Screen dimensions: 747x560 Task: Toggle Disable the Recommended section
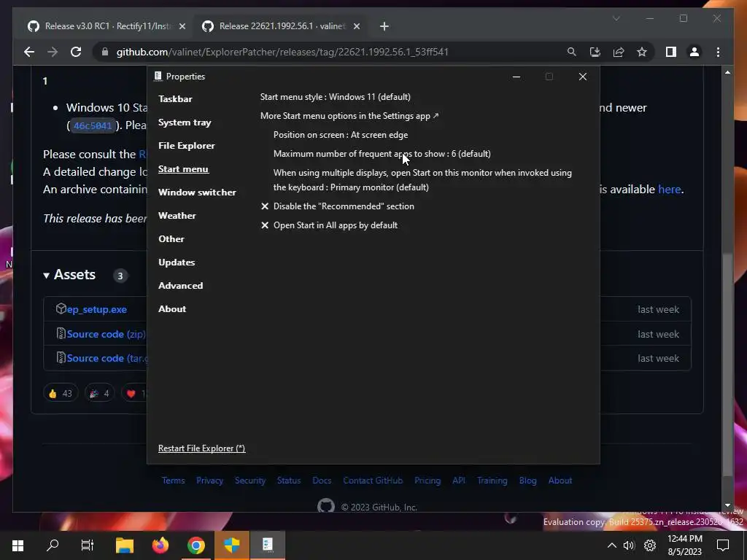click(x=337, y=206)
